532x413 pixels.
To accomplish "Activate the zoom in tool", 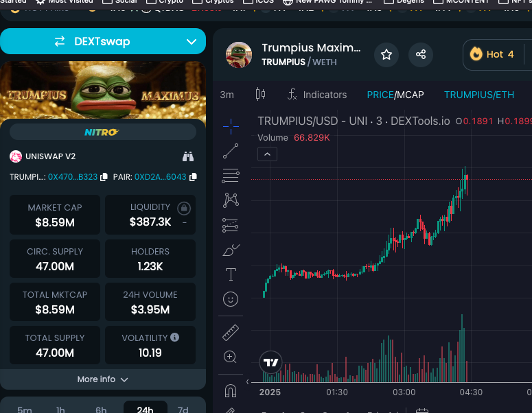I will coord(230,357).
